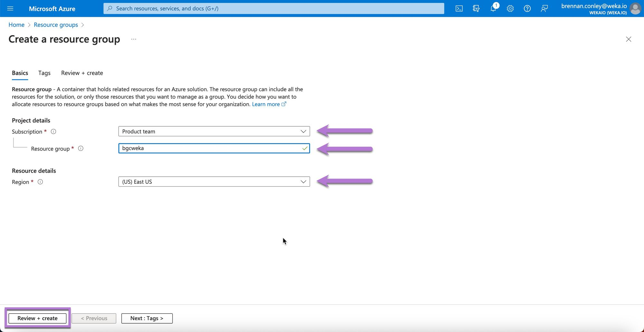Click the Resource group name field
The width and height of the screenshot is (644, 332).
click(209, 148)
